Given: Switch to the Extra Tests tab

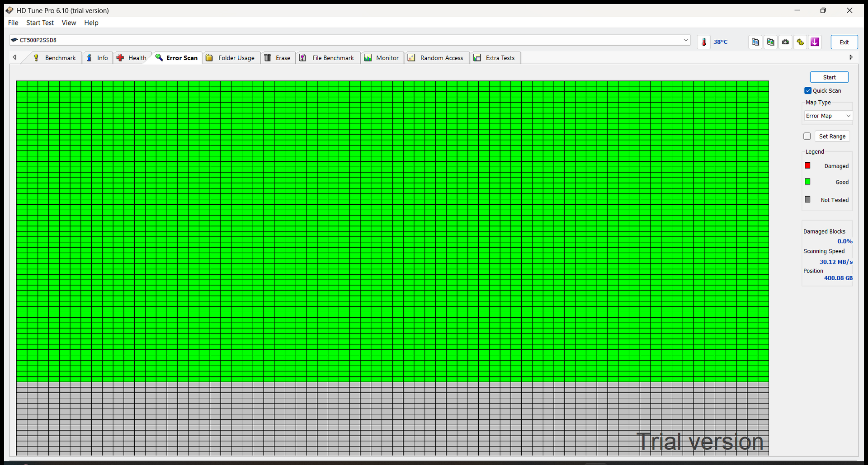Looking at the screenshot, I should pyautogui.click(x=495, y=58).
